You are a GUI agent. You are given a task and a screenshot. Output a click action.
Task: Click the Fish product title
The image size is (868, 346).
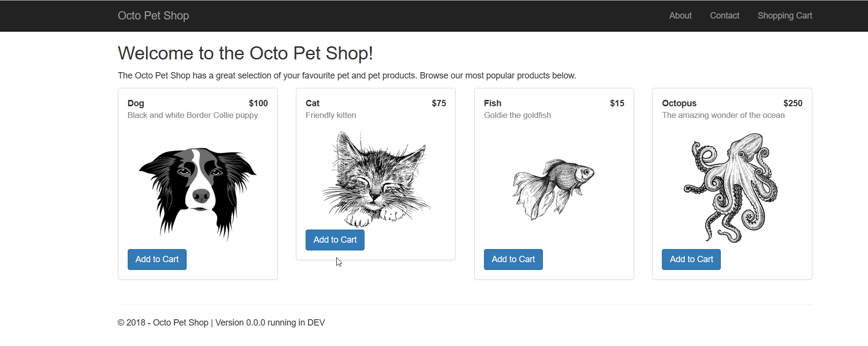tap(492, 103)
